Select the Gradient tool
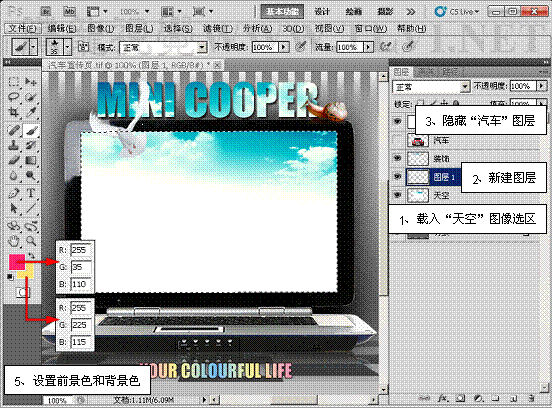This screenshot has width=552, height=408. [31, 160]
